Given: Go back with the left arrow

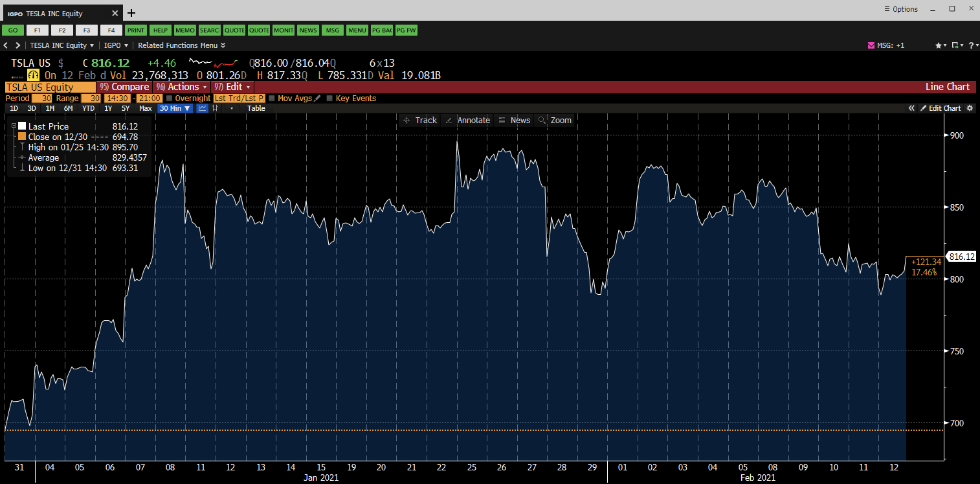Looking at the screenshot, I should (x=6, y=45).
